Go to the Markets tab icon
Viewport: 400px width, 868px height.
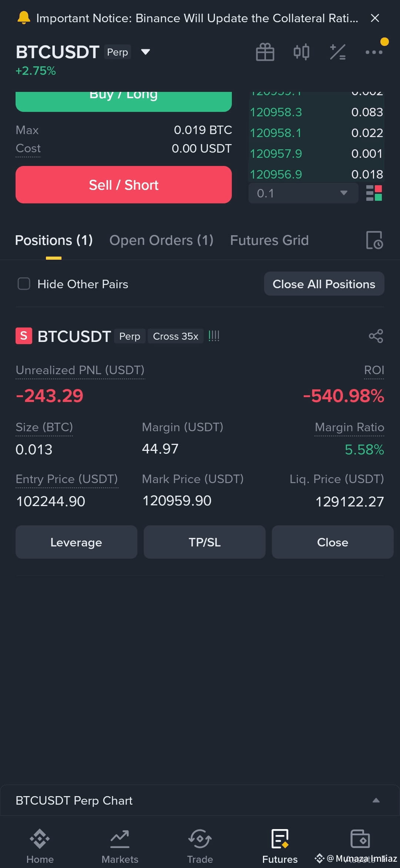point(120,839)
